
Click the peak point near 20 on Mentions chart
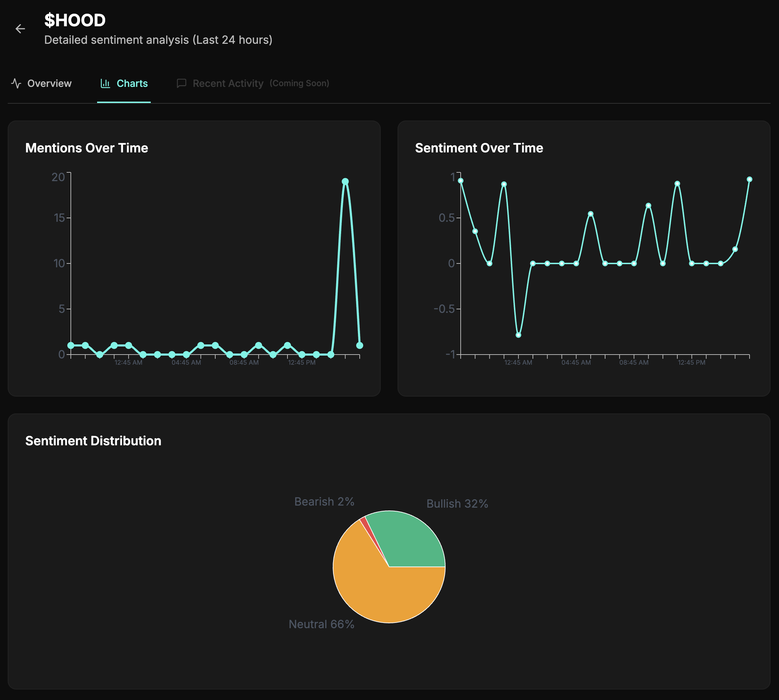[x=345, y=181]
